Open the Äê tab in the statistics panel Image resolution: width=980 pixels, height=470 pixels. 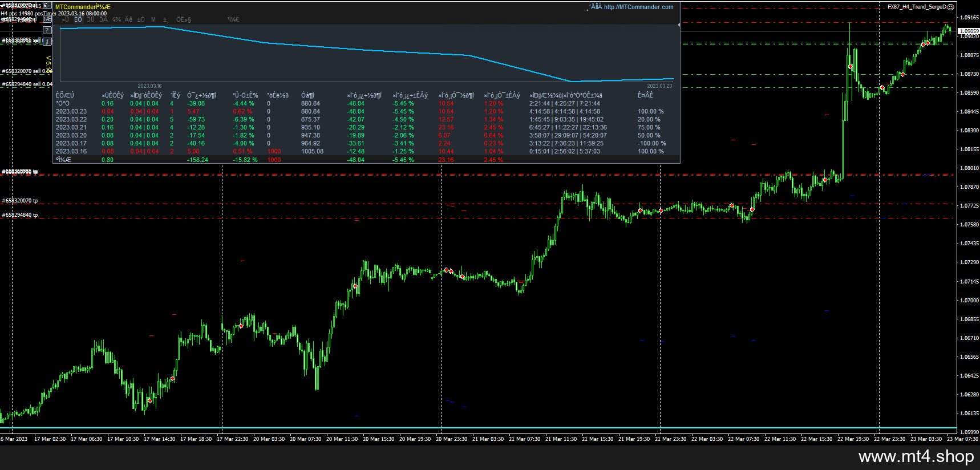click(129, 19)
